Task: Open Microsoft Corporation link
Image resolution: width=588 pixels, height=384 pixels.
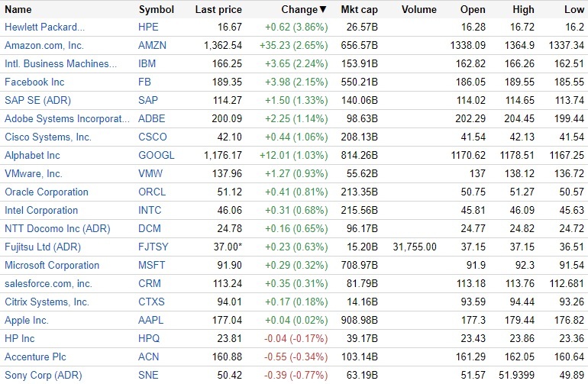Action: point(52,265)
